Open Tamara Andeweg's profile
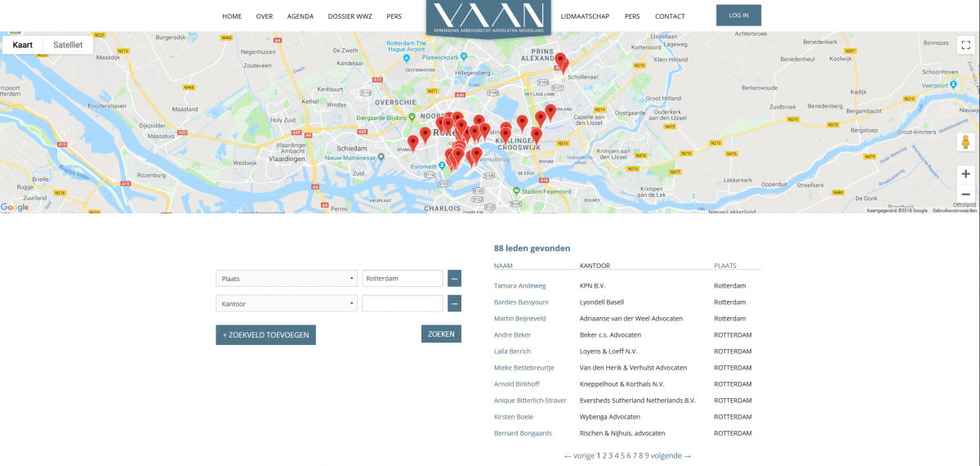This screenshot has width=980, height=466. pos(519,286)
